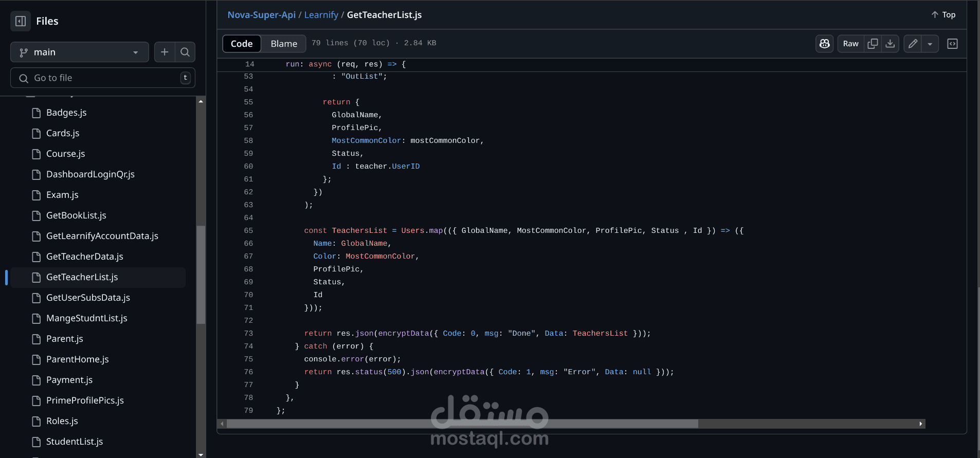Viewport: 980px width, 458px height.
Task: Click file icon next to Exam.js
Action: (x=36, y=195)
